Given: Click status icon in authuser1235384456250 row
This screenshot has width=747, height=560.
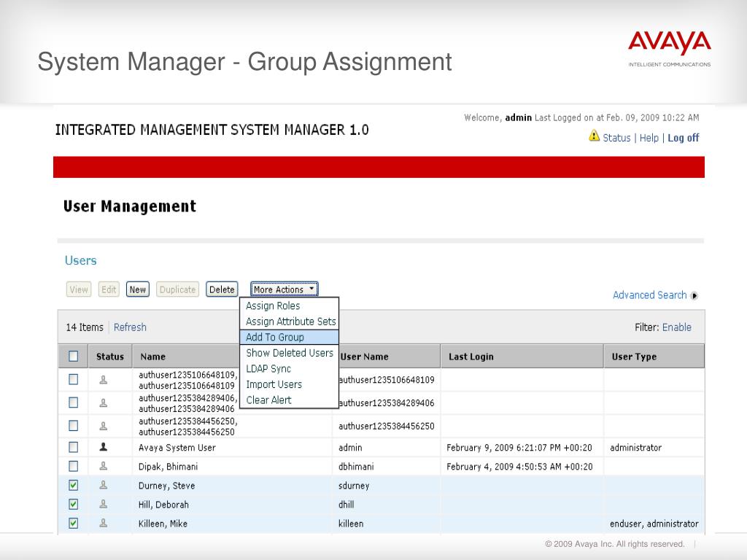Looking at the screenshot, I should (x=103, y=426).
